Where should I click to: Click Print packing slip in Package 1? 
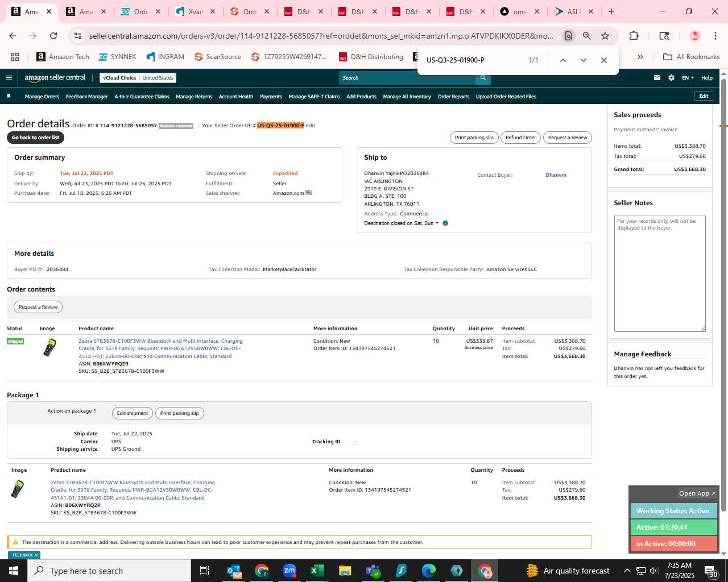coord(179,413)
